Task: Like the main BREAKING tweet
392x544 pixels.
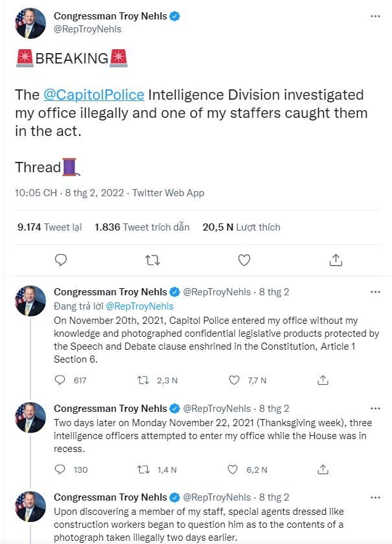Action: click(244, 260)
